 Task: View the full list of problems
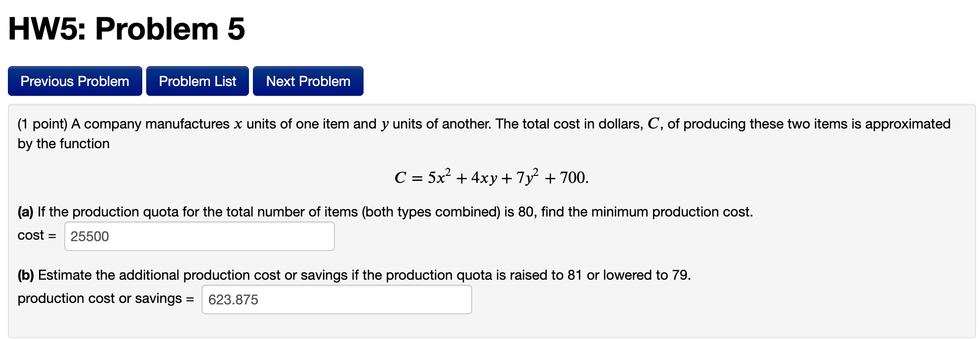(197, 81)
